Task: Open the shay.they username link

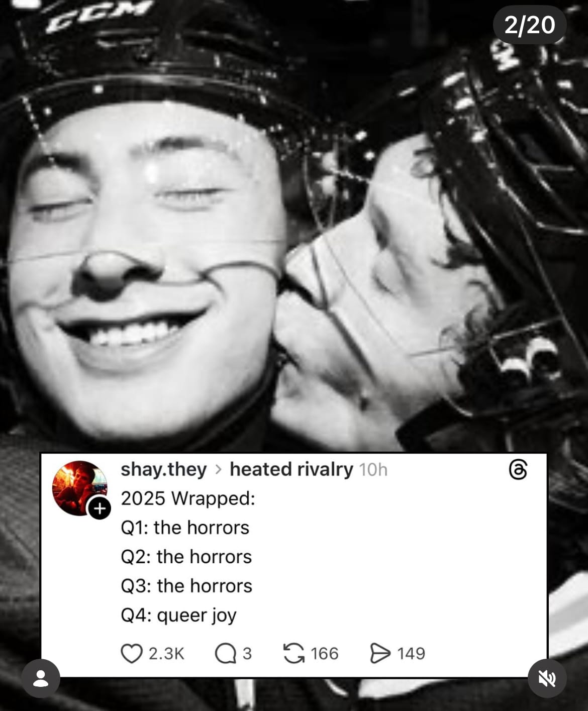Action: point(163,470)
